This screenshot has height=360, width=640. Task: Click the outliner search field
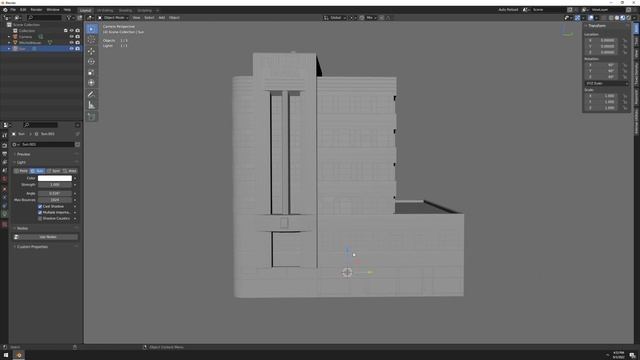pos(44,18)
